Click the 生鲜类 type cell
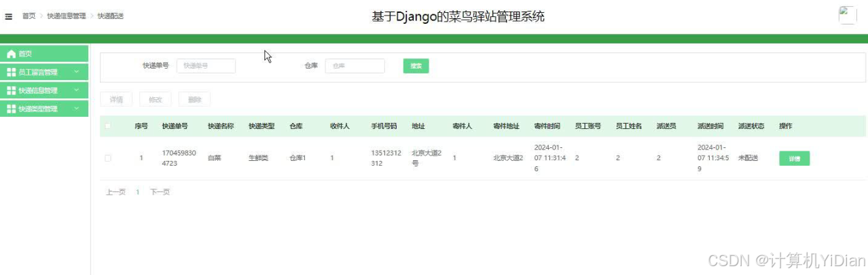 [x=259, y=158]
